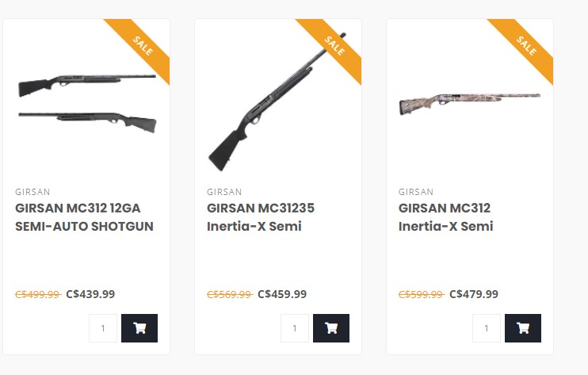
Task: Click the C$439.99 sale price
Action: point(90,294)
